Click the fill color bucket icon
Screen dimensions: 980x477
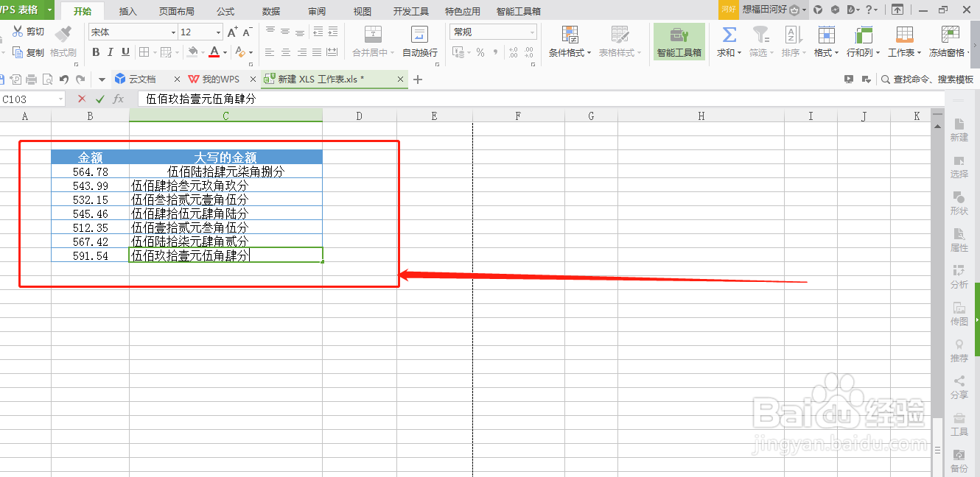tap(192, 52)
